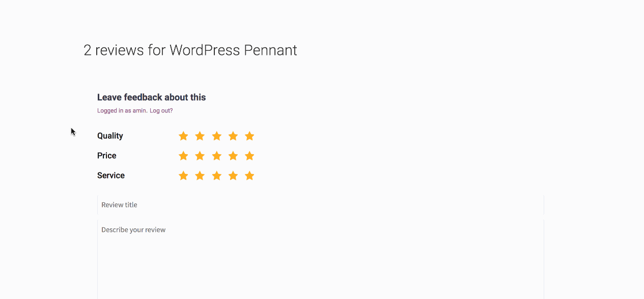
Task: Set Quality rating to one star
Action: click(183, 136)
